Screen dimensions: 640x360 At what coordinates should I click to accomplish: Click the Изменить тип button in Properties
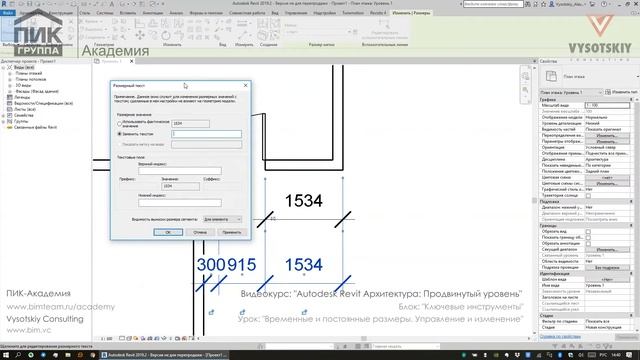(x=621, y=92)
